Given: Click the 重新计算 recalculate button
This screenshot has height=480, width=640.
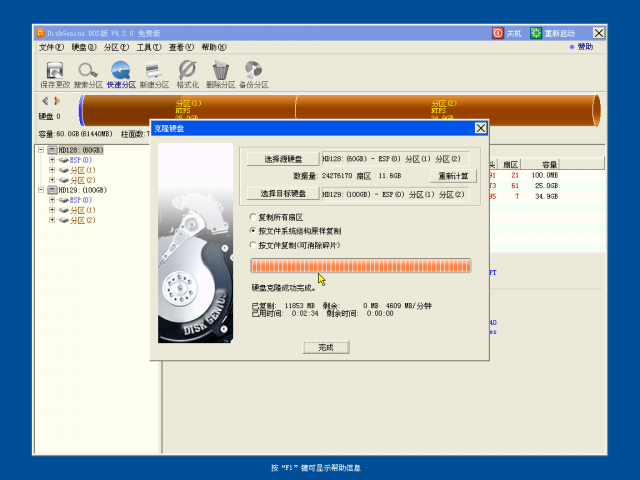Looking at the screenshot, I should [x=453, y=176].
